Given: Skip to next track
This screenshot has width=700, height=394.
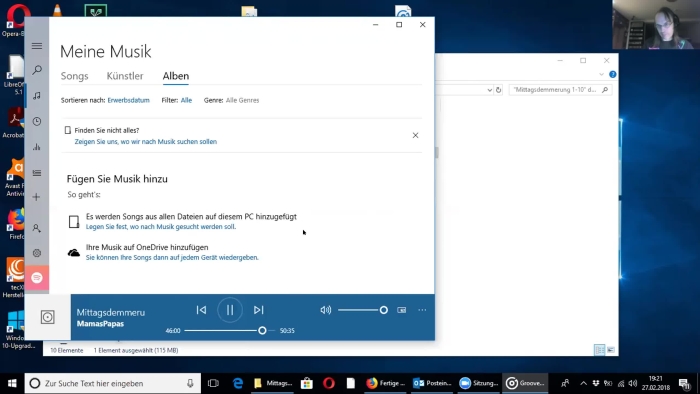Looking at the screenshot, I should [x=258, y=310].
